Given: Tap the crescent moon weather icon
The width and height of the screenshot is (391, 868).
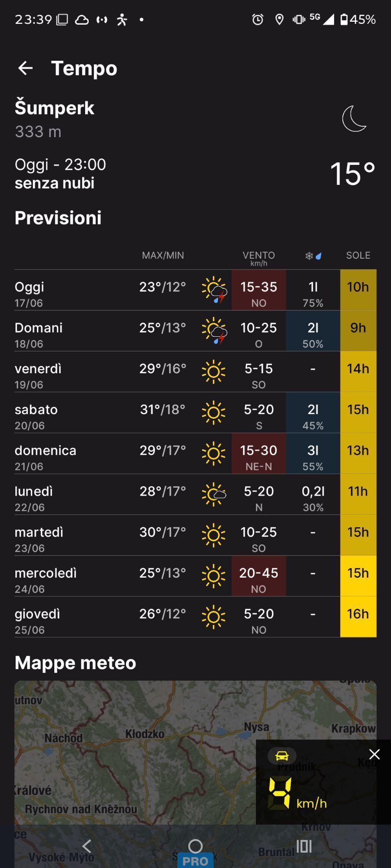Looking at the screenshot, I should pos(354,118).
